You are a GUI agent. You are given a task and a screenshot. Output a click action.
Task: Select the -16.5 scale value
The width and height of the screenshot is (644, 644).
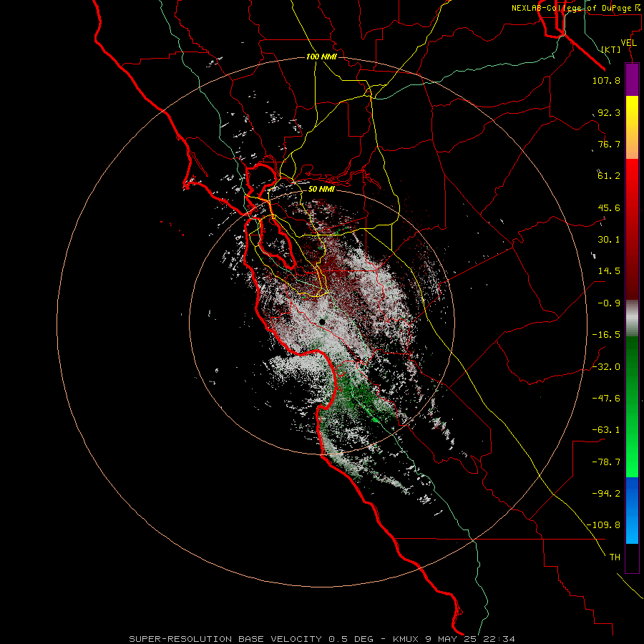(x=606, y=335)
